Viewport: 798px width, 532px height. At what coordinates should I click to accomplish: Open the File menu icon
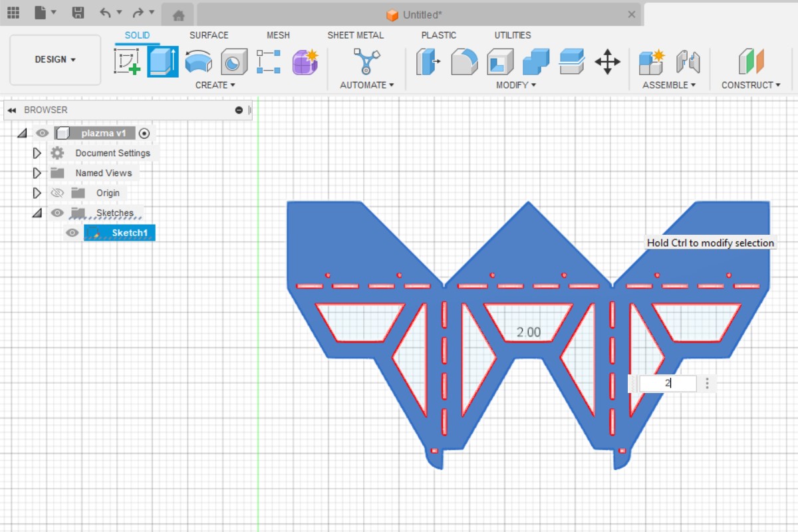click(41, 13)
